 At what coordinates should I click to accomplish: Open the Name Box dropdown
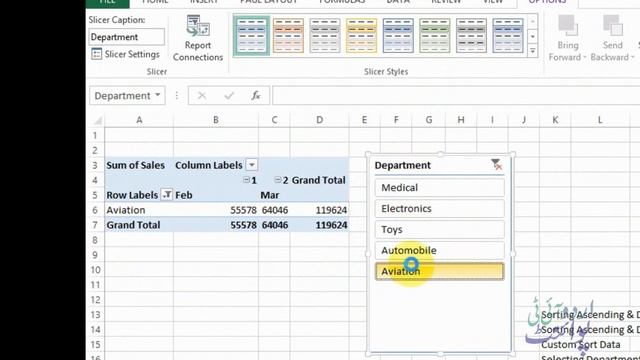[158, 96]
